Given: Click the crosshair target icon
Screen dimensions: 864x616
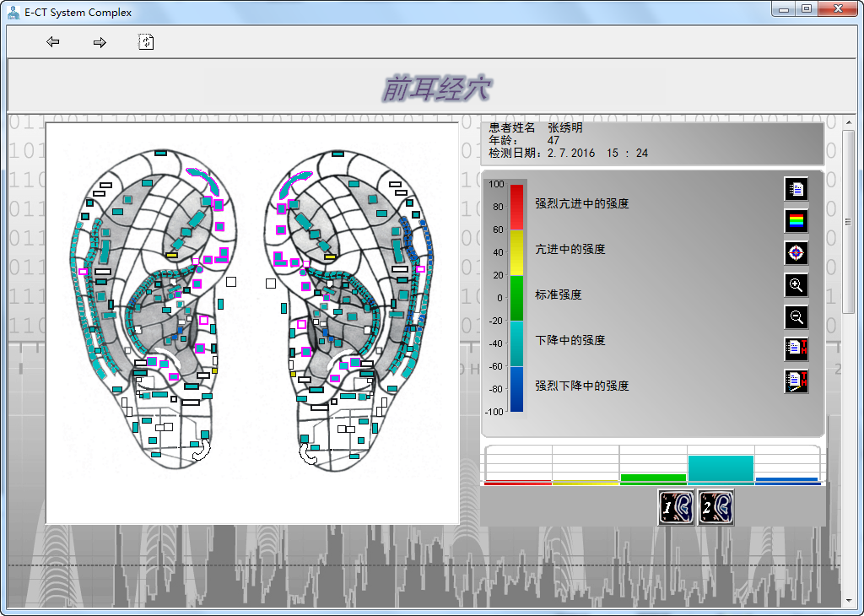Looking at the screenshot, I should [x=796, y=253].
